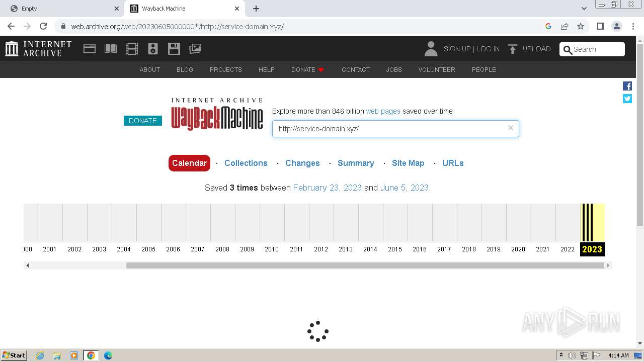Image resolution: width=644 pixels, height=362 pixels.
Task: Open the Software floppy disk icon
Action: pos(174,49)
